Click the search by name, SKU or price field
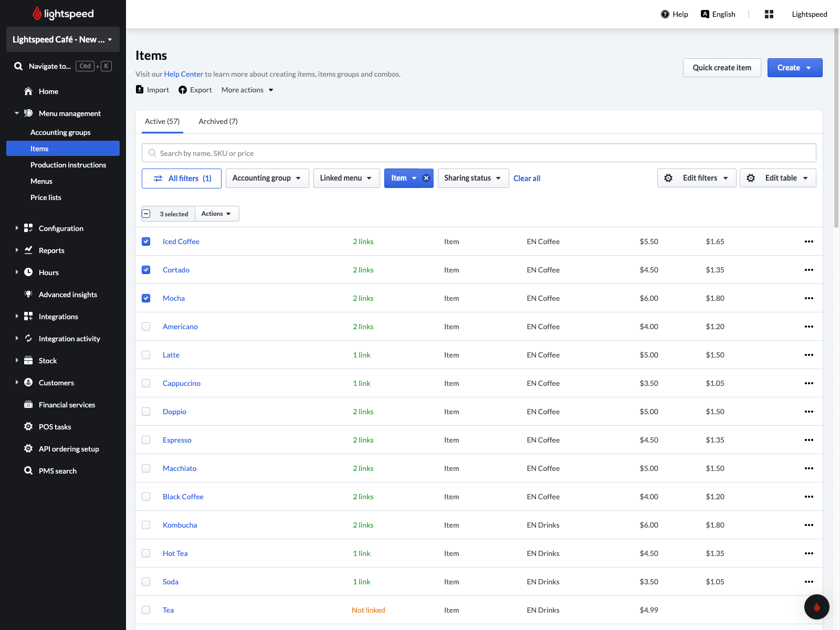Image resolution: width=840 pixels, height=630 pixels. point(479,153)
